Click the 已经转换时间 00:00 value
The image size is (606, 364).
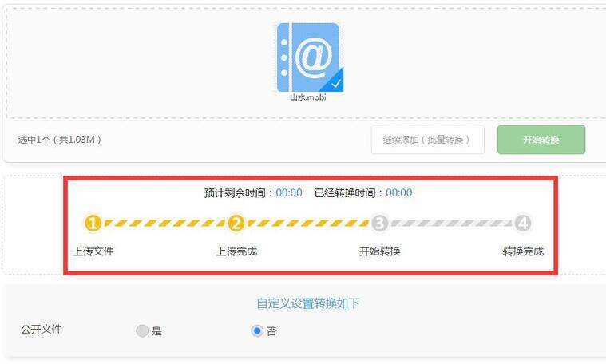tap(399, 192)
